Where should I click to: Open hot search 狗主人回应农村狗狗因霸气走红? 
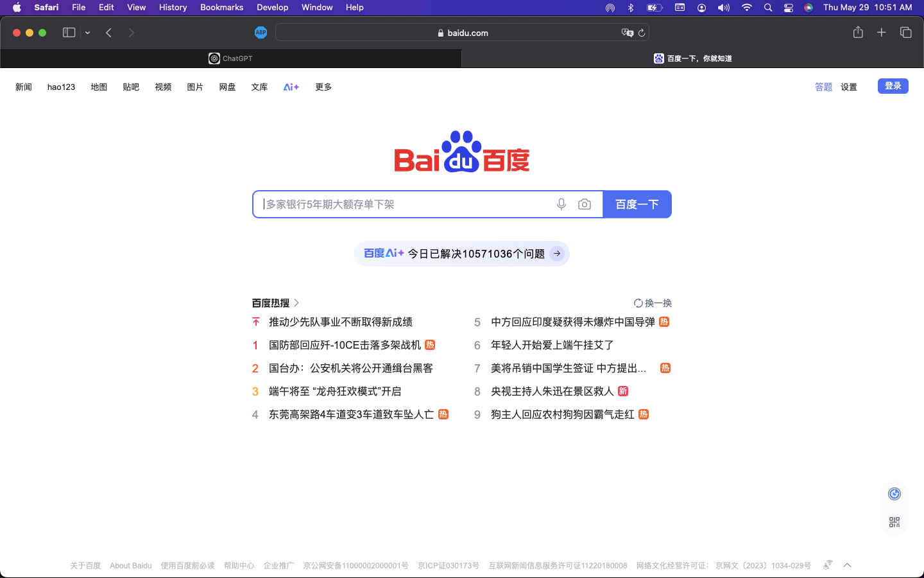point(563,414)
